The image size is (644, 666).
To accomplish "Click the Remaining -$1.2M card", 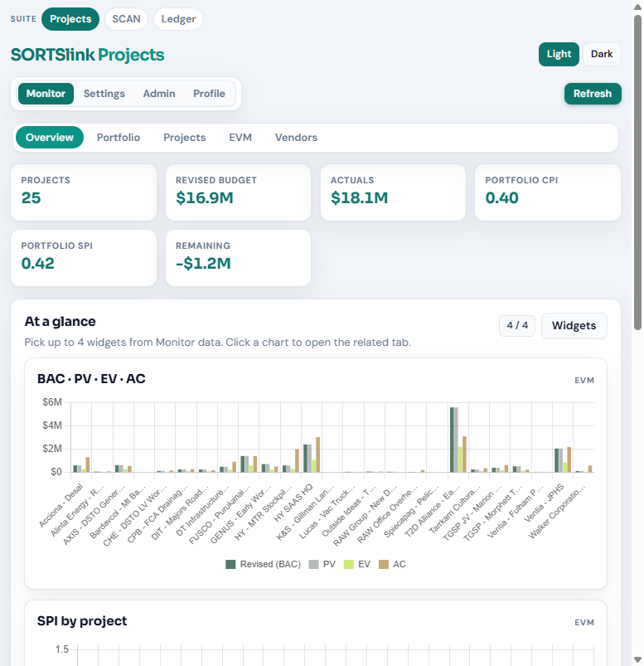I will 238,258.
